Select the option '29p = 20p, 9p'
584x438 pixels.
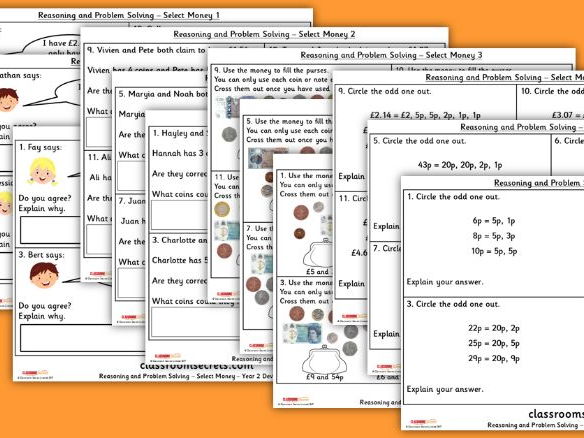point(494,358)
